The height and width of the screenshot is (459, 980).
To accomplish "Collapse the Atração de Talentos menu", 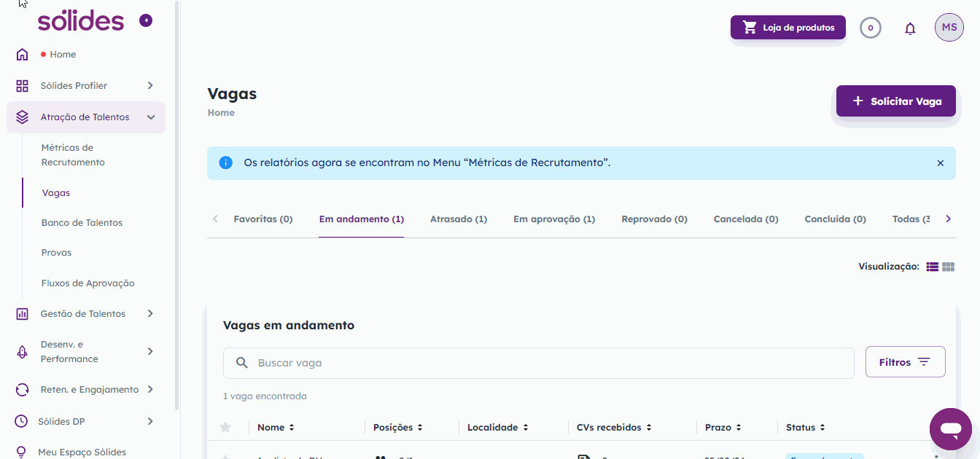I will pos(150,117).
